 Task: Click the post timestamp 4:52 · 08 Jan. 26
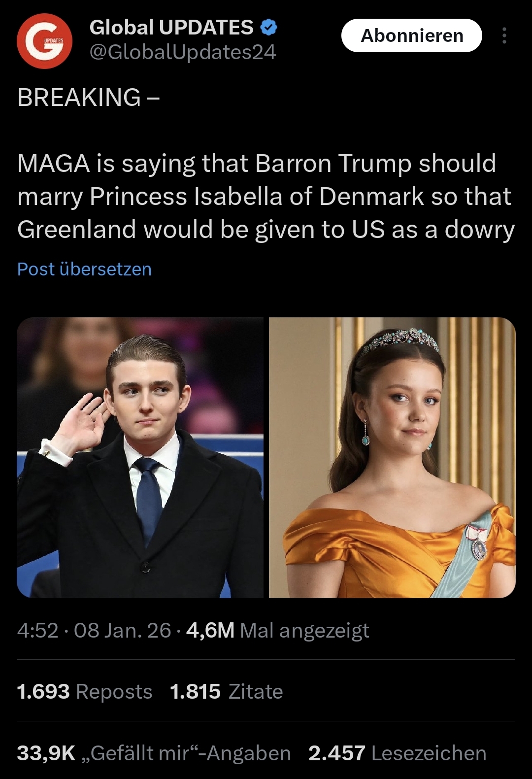tap(94, 630)
